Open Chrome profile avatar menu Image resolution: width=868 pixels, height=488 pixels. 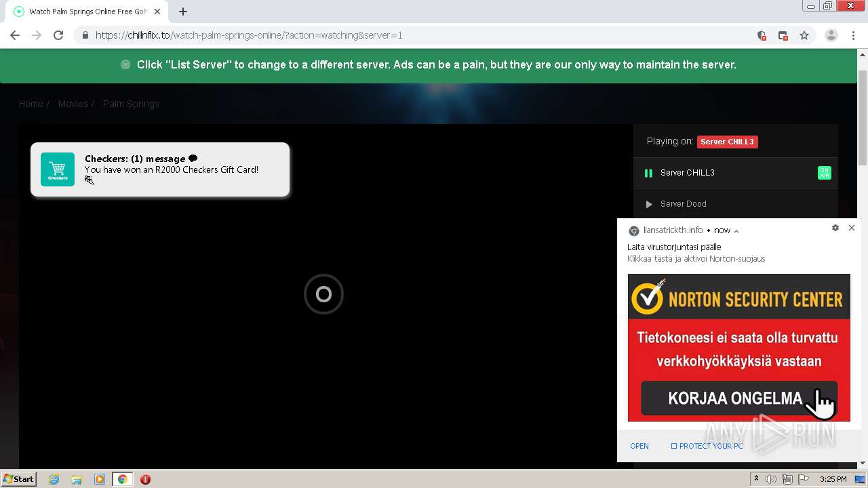click(831, 35)
